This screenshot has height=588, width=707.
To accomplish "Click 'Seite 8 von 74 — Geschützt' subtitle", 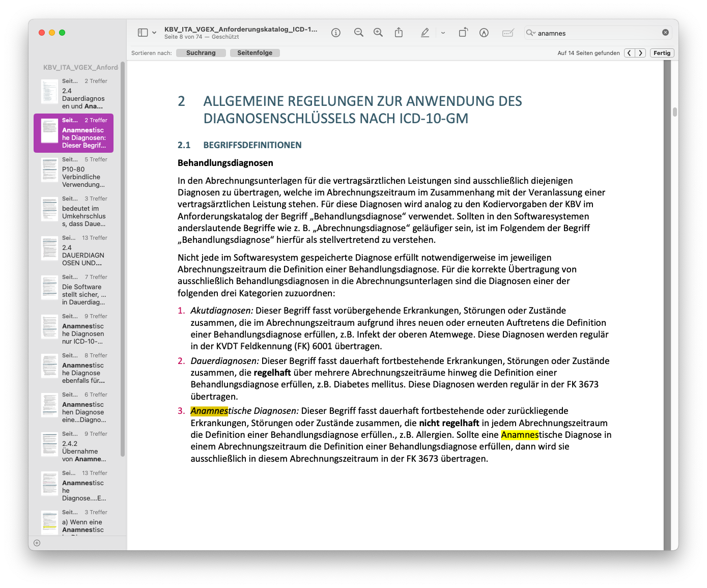I will [202, 37].
